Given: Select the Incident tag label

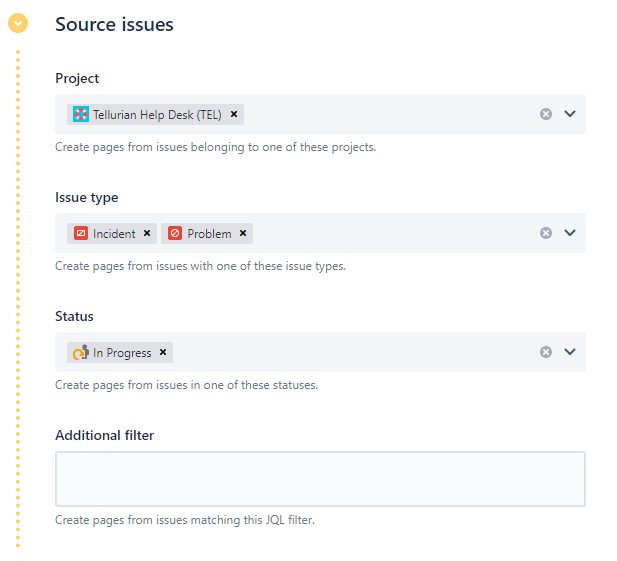Looking at the screenshot, I should click(114, 233).
